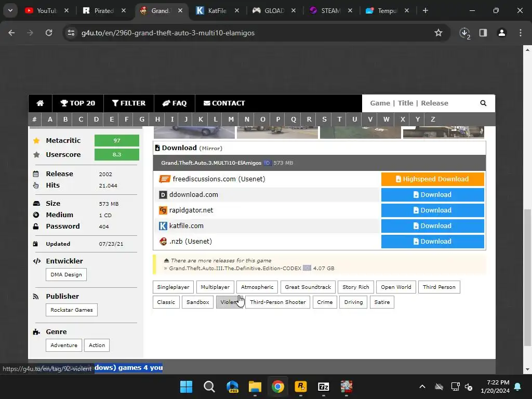Click the katfile.com K icon
Screen dimensions: 532x399
pyautogui.click(x=163, y=226)
